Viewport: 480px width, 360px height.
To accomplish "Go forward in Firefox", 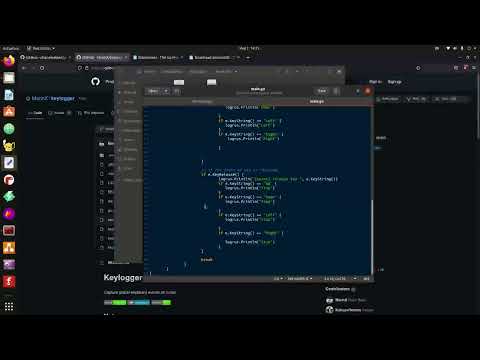I will coord(33,68).
